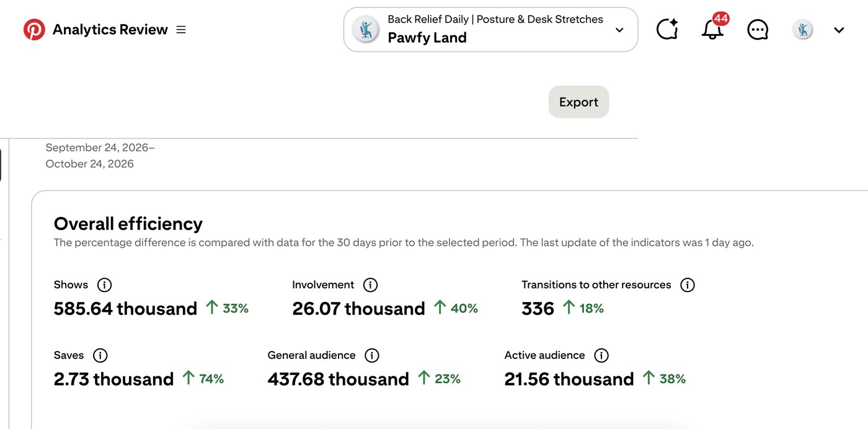The width and height of the screenshot is (868, 429).
Task: Select the 336 transitions value
Action: 538,309
